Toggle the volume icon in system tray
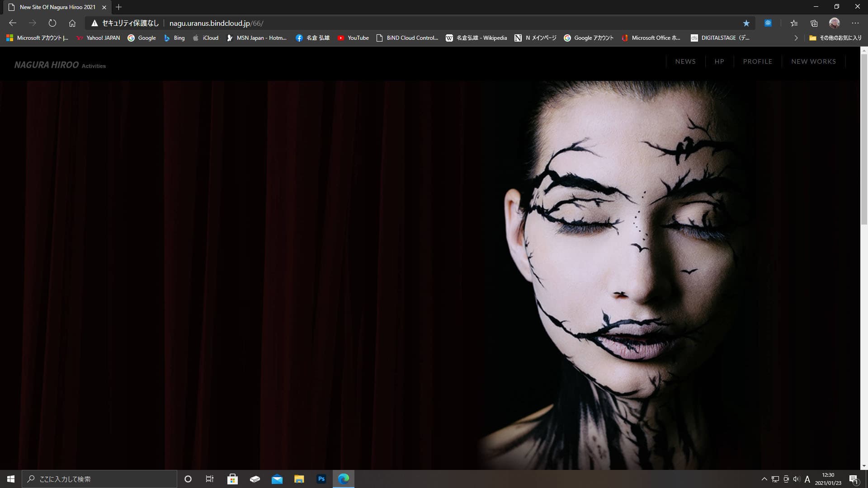The width and height of the screenshot is (868, 488). [796, 479]
